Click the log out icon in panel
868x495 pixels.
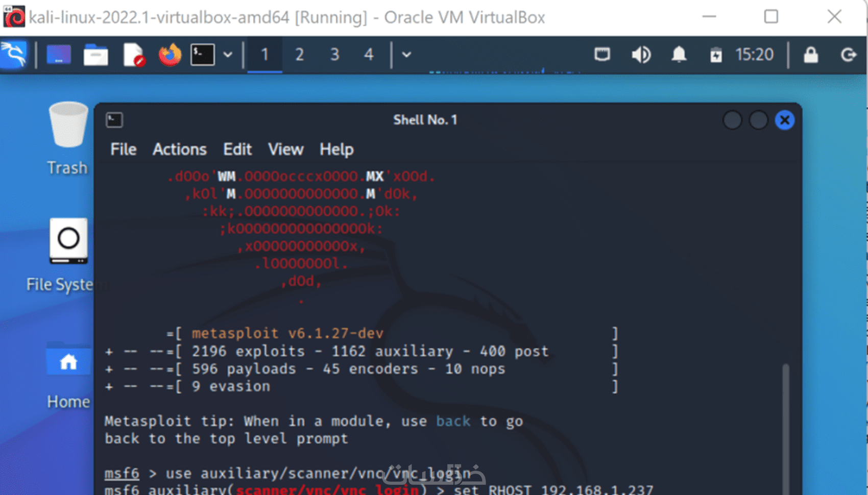(x=848, y=55)
